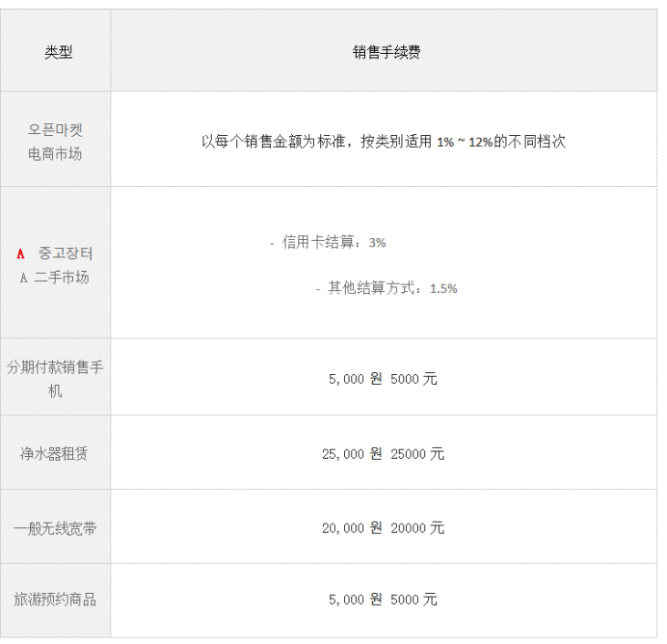667x644 pixels.
Task: Select the 销售手续费 column header
Action: (x=386, y=53)
